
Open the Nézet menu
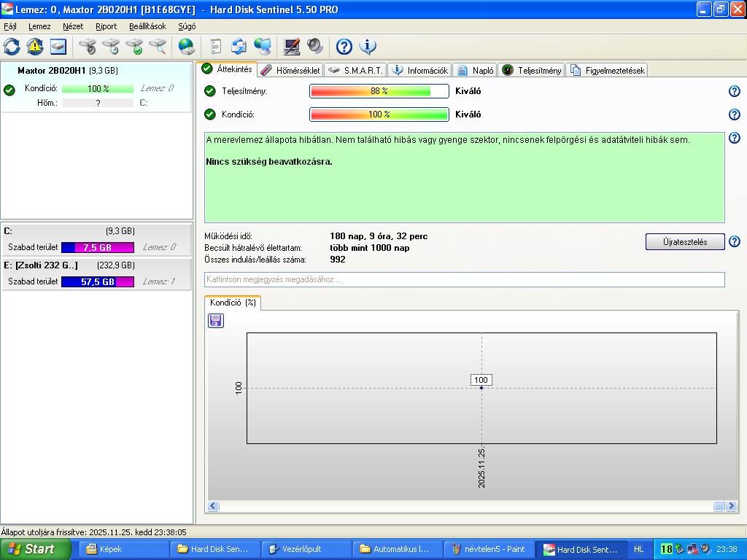point(73,26)
